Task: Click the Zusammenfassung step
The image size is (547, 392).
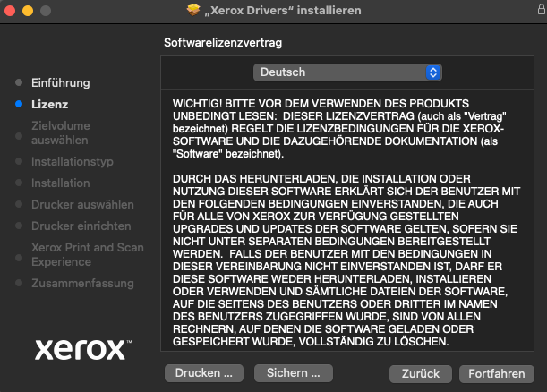Action: [81, 284]
